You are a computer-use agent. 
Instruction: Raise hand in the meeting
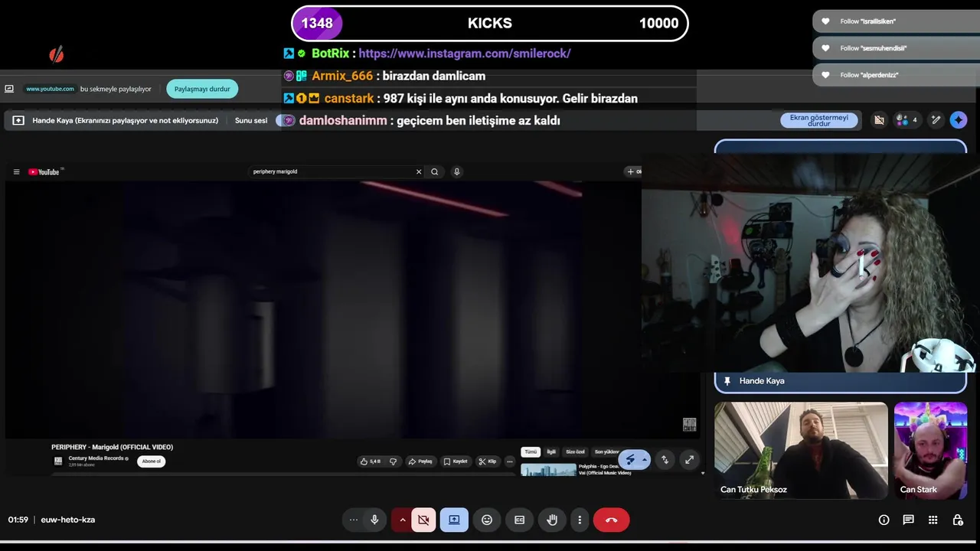(x=552, y=520)
